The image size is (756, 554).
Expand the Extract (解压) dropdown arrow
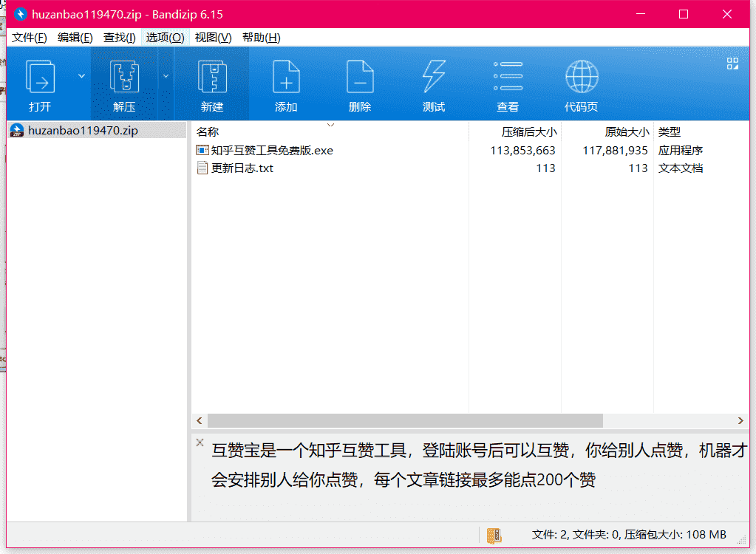tap(166, 76)
